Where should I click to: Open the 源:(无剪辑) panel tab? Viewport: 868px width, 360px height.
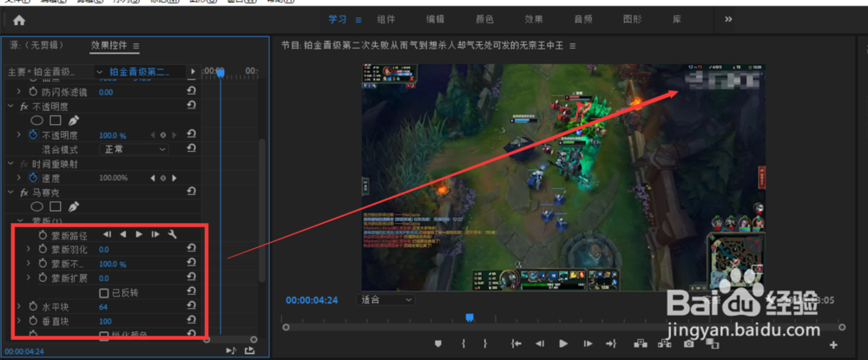[x=36, y=45]
